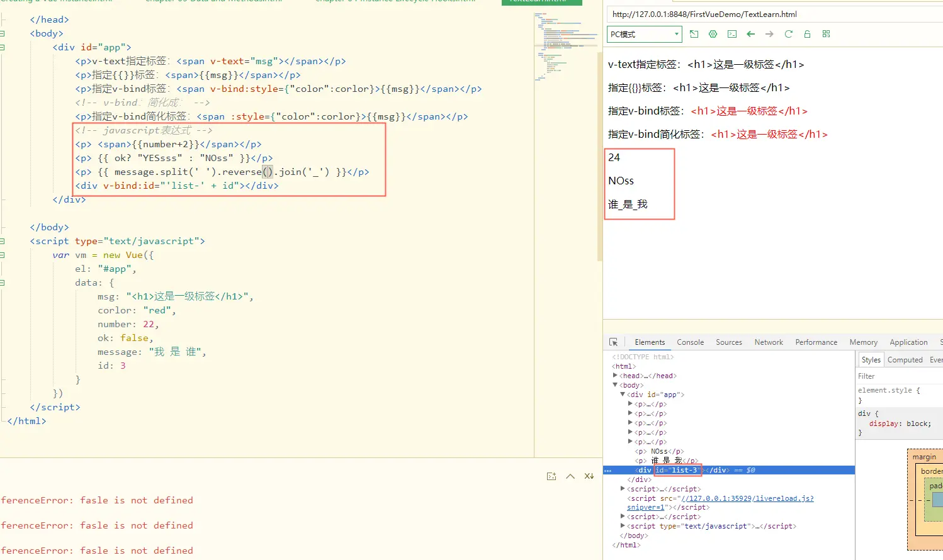Switch to the Console devtools tab

(690, 342)
